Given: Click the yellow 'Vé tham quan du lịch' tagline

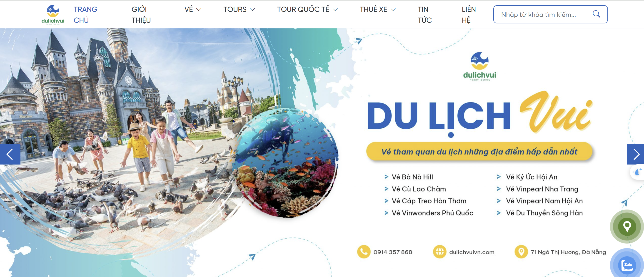Looking at the screenshot, I should 479,152.
